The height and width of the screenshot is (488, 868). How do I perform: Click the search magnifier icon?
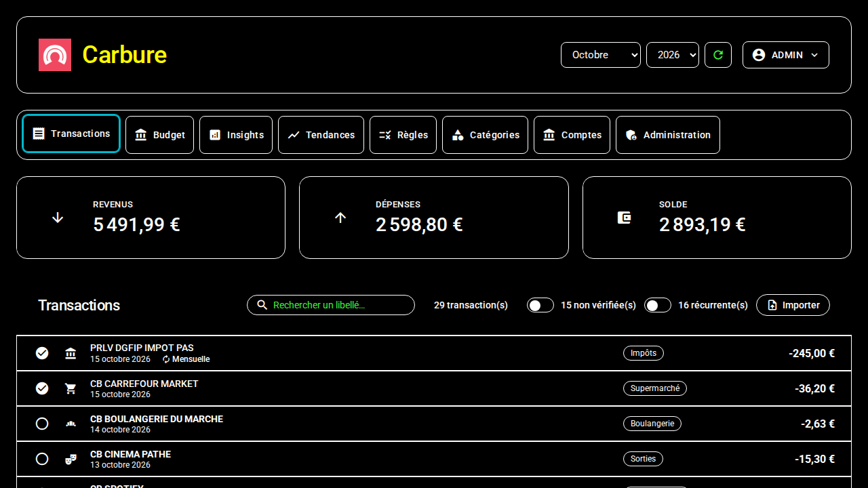(x=262, y=305)
